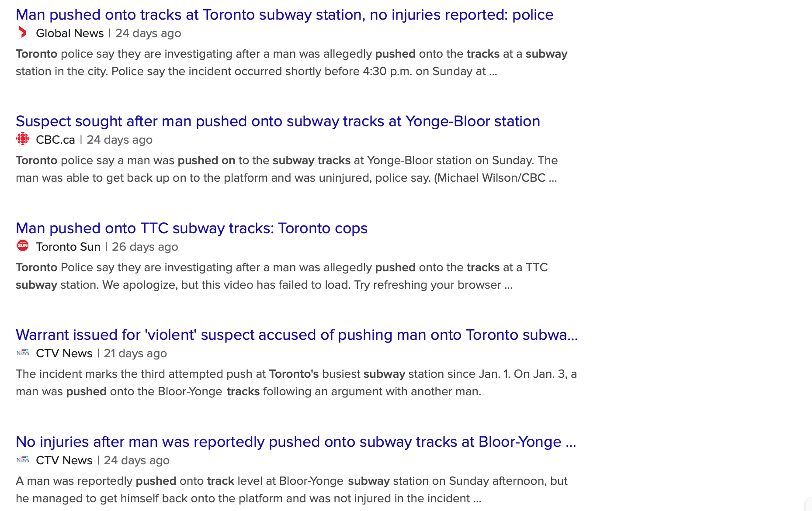The width and height of the screenshot is (812, 511).
Task: Click the '26 days ago' timestamp
Action: tap(145, 247)
